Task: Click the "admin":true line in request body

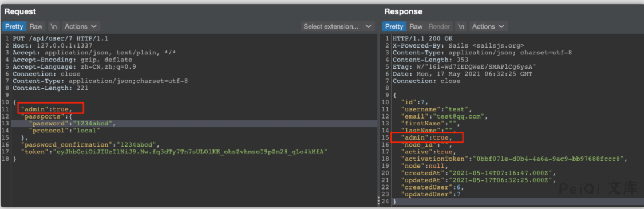Action: coord(46,109)
